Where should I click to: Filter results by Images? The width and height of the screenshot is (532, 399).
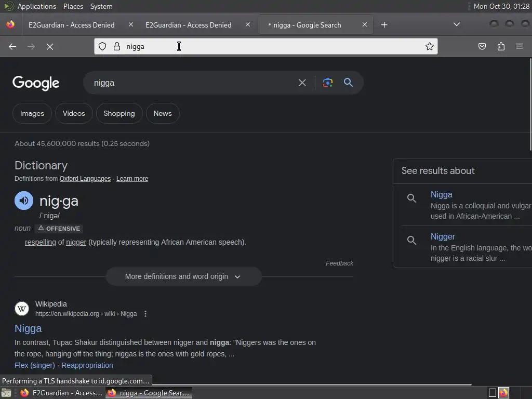click(x=32, y=113)
